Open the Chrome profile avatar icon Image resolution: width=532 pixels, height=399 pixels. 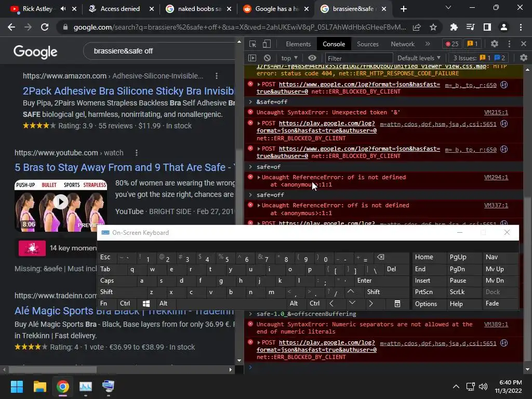[x=504, y=27]
